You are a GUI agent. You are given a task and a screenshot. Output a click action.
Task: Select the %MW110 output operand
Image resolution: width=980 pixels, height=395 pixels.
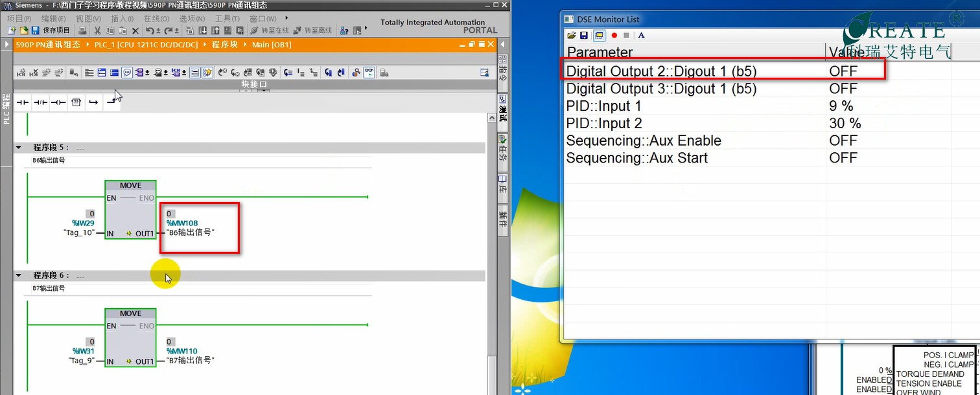pyautogui.click(x=182, y=352)
